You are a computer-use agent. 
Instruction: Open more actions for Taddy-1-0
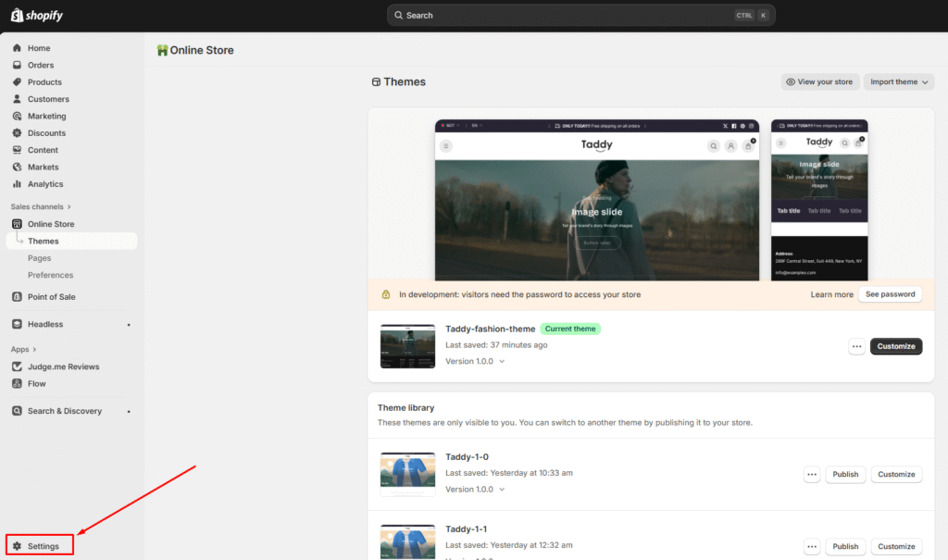[x=812, y=474]
